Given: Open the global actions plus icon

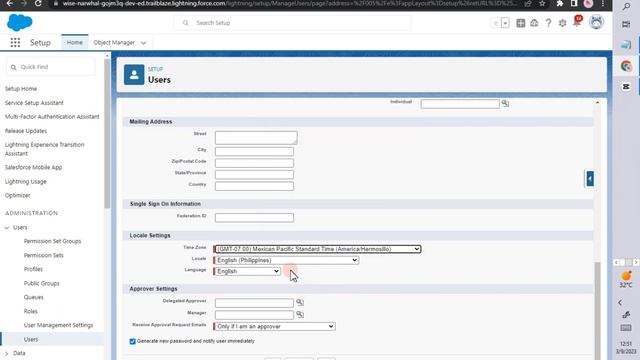Looking at the screenshot, I should point(520,23).
